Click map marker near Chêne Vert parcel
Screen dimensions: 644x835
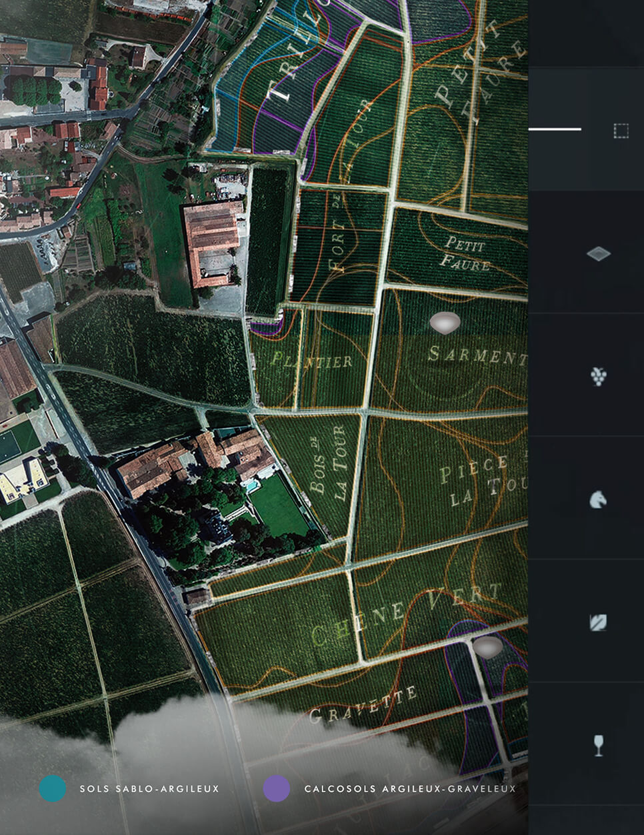(487, 647)
